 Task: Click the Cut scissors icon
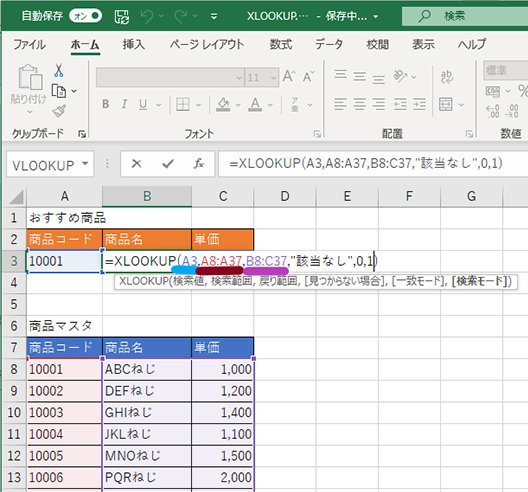(x=59, y=70)
